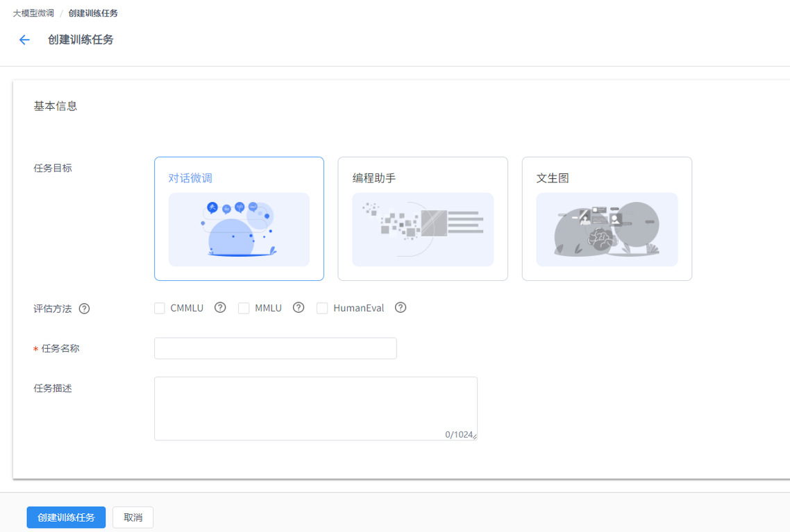This screenshot has width=790, height=532.
Task: Click the 编程助手 illustration image
Action: [423, 230]
